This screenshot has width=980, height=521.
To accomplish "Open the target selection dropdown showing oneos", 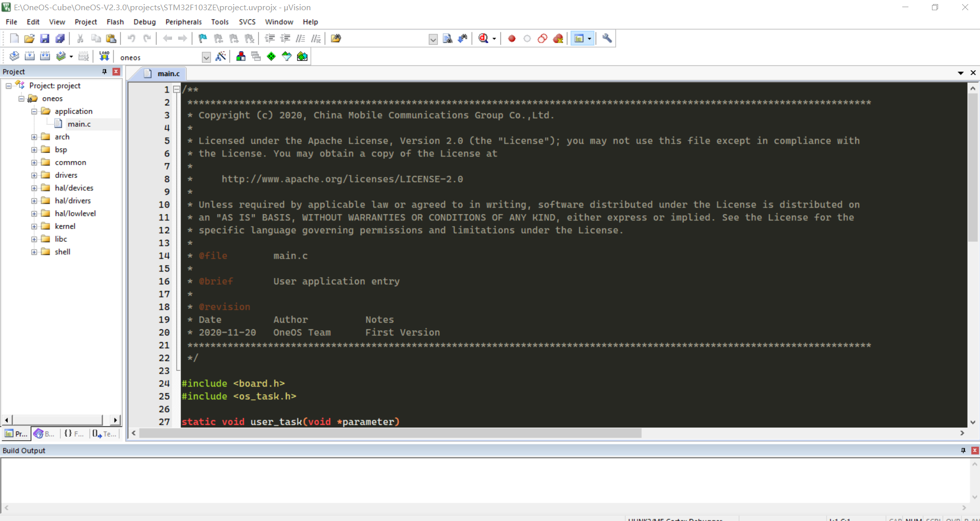I will coord(206,57).
